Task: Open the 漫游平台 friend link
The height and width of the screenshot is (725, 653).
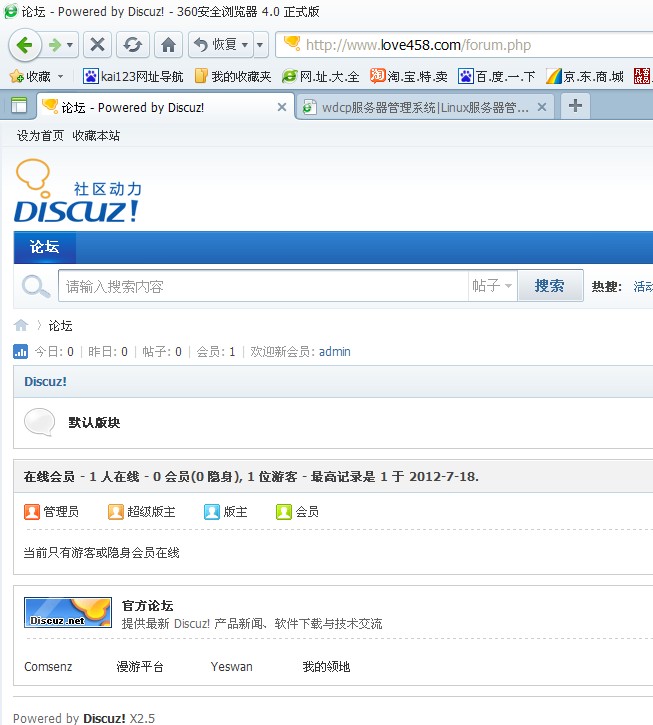Action: click(x=140, y=667)
